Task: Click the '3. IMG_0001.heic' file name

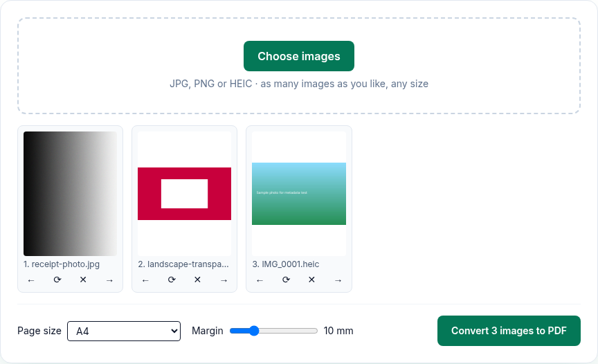Action: tap(286, 264)
